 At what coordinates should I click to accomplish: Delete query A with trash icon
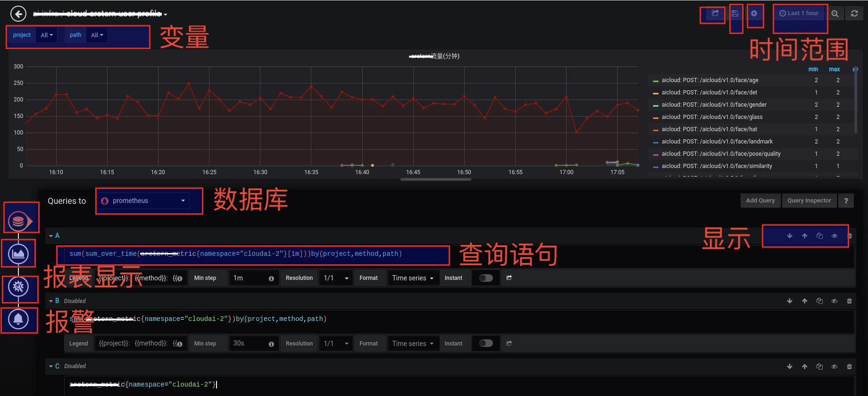pos(850,236)
